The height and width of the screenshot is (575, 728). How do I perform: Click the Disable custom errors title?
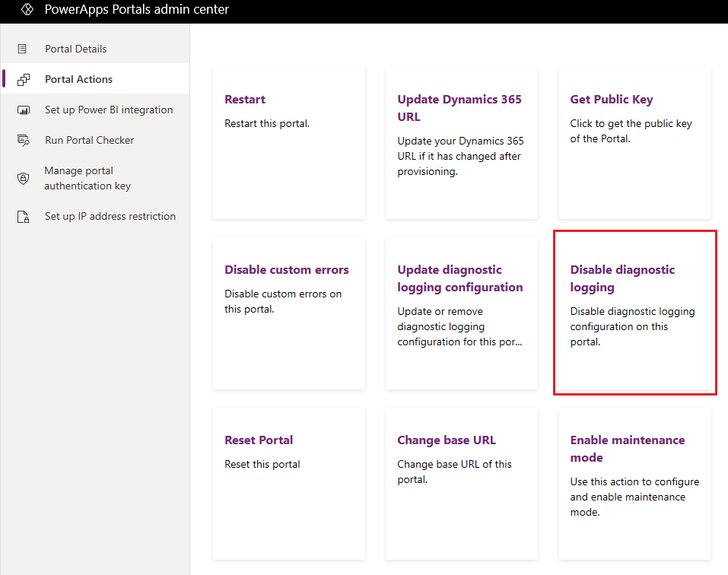coord(287,270)
